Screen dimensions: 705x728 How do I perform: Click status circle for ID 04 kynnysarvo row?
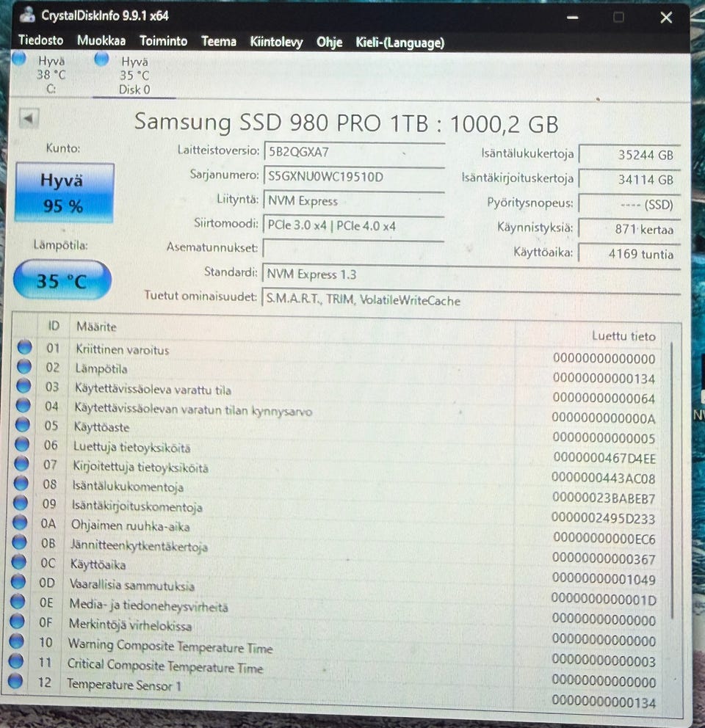(23, 405)
